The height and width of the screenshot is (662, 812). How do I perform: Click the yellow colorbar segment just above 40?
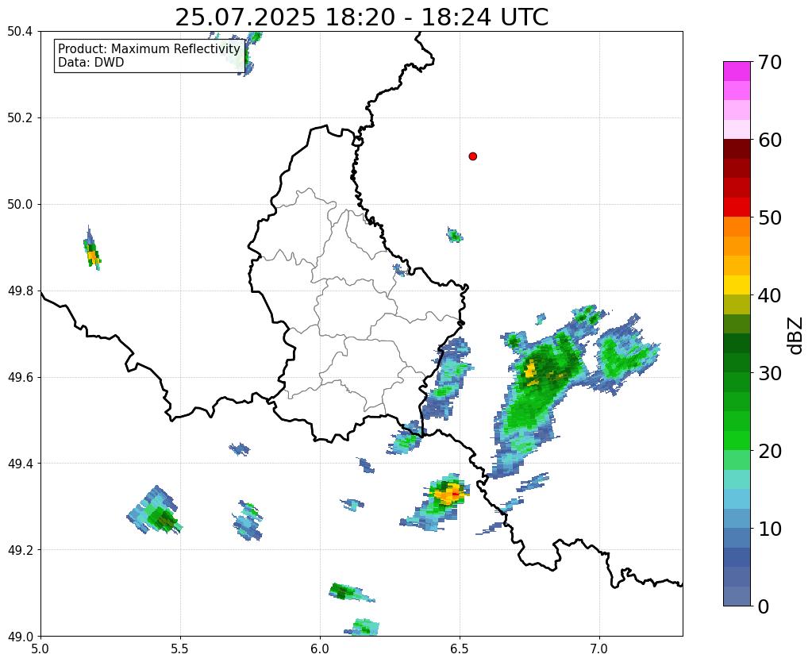[737, 285]
